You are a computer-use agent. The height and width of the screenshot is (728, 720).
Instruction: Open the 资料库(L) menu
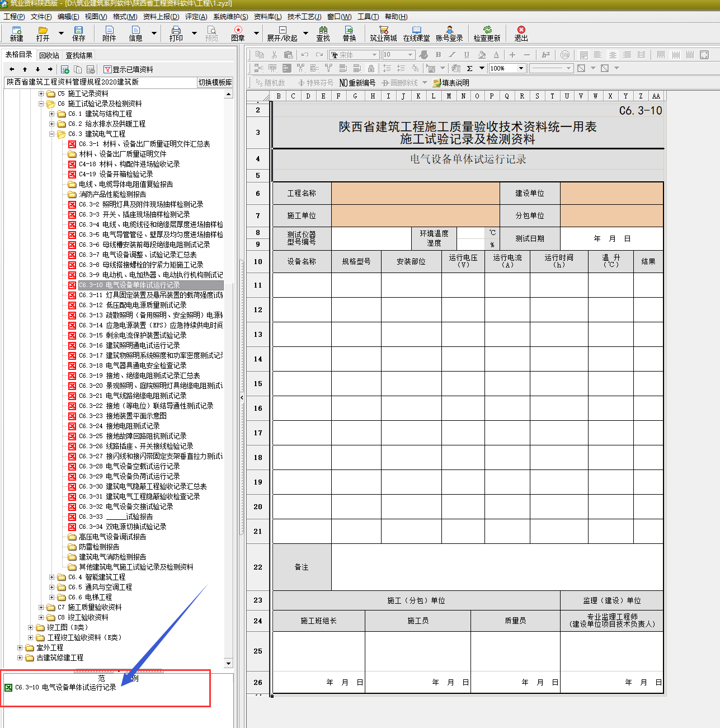pyautogui.click(x=267, y=17)
